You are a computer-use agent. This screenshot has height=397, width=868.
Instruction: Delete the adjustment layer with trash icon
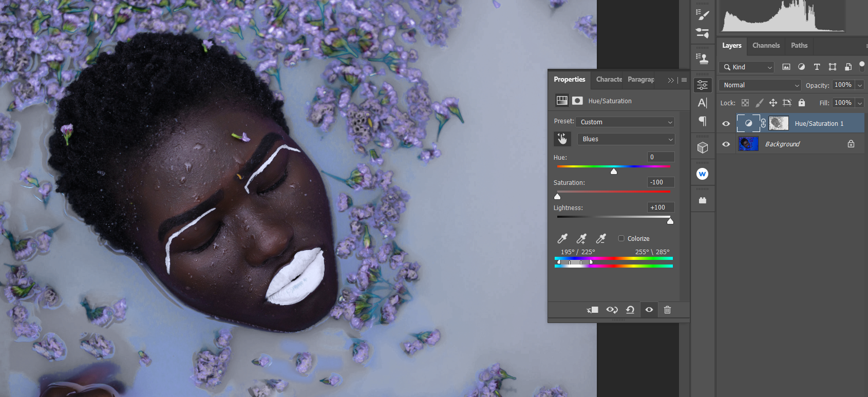tap(667, 310)
